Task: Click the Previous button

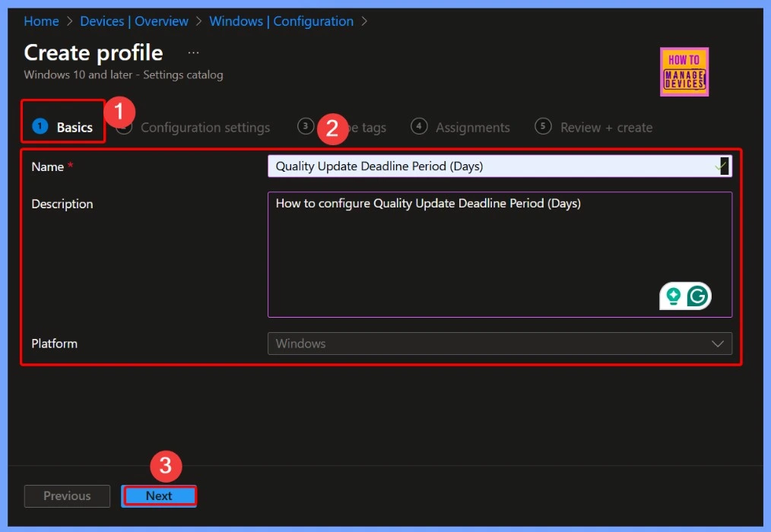Action: point(67,496)
